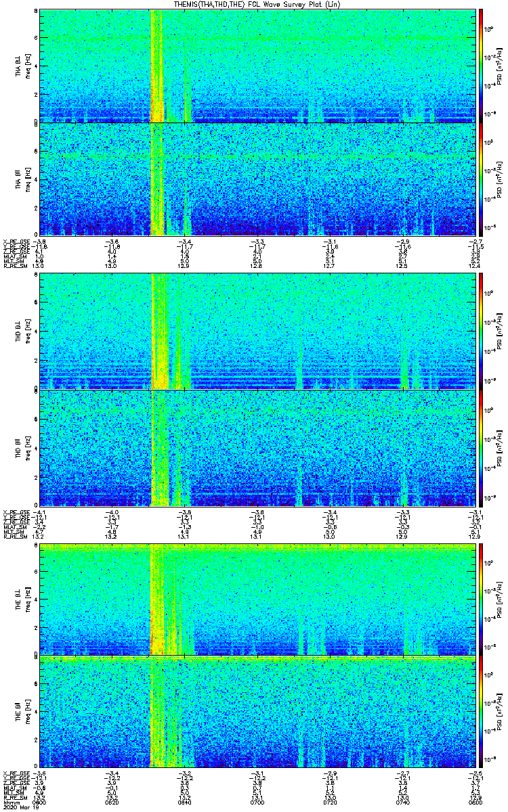Select the THE B-parallel spectrogram panel

tap(257, 711)
